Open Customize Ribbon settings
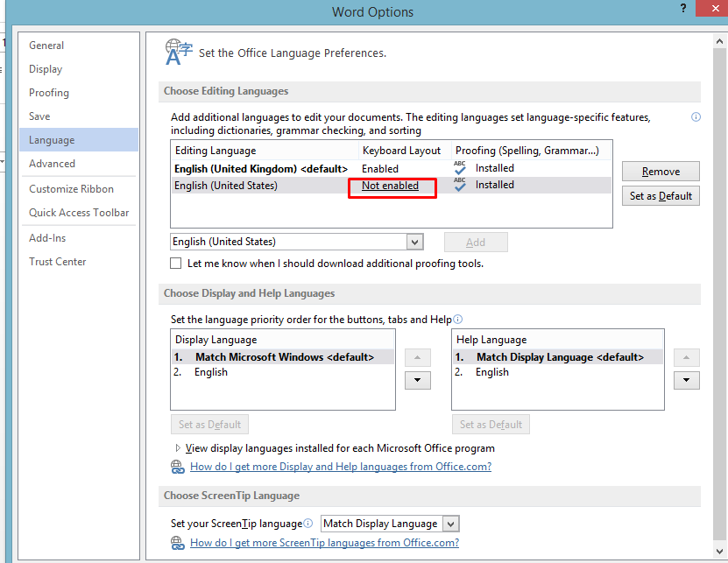The height and width of the screenshot is (563, 728). click(x=79, y=189)
